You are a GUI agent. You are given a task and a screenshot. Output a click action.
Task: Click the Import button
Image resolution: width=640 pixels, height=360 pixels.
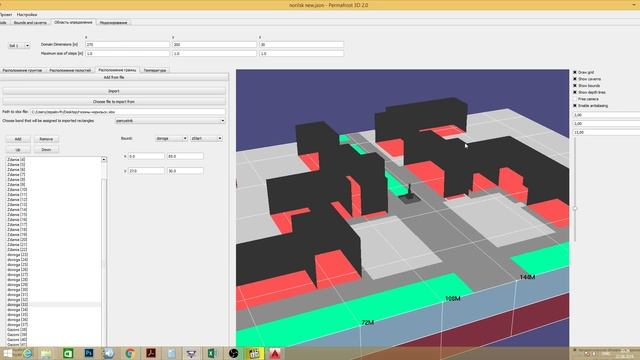point(114,91)
